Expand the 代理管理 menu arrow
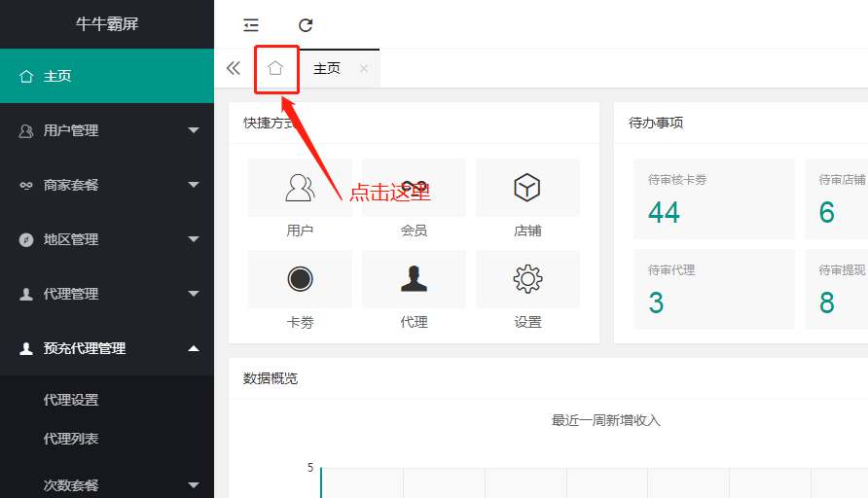The image size is (868, 498). tap(194, 294)
